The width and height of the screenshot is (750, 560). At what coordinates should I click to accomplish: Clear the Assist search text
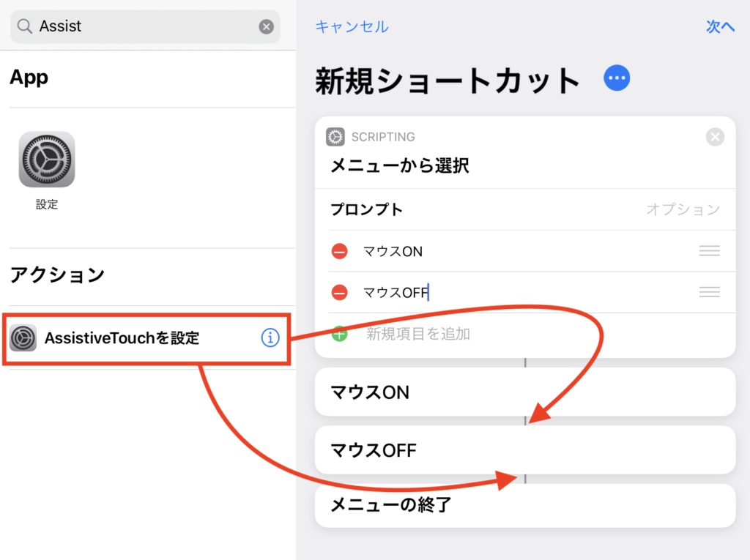tap(267, 27)
